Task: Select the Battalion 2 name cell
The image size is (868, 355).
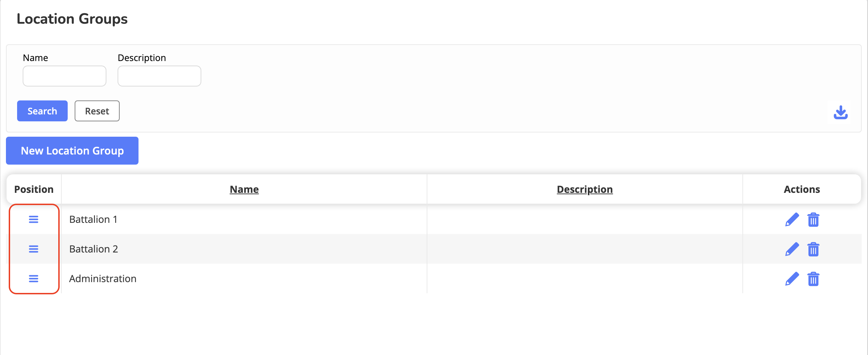Action: pyautogui.click(x=93, y=249)
